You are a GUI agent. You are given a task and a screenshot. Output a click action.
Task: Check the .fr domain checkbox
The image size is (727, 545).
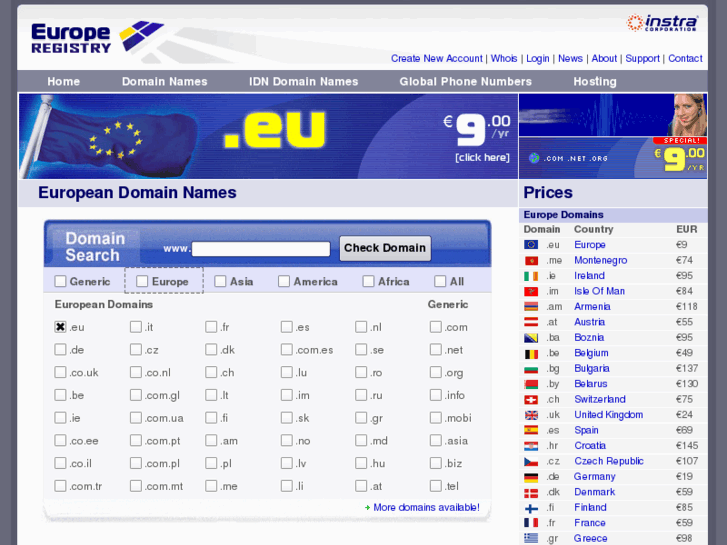(x=211, y=327)
